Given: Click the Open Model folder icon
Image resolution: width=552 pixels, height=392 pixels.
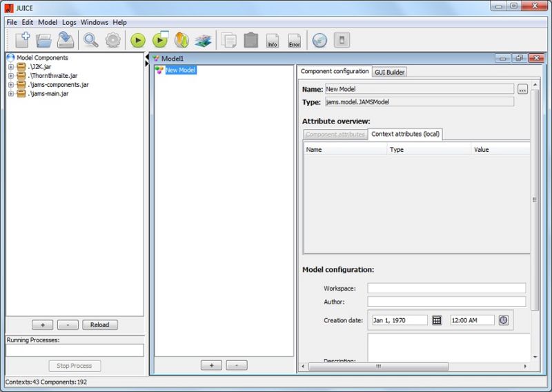Looking at the screenshot, I should point(43,40).
